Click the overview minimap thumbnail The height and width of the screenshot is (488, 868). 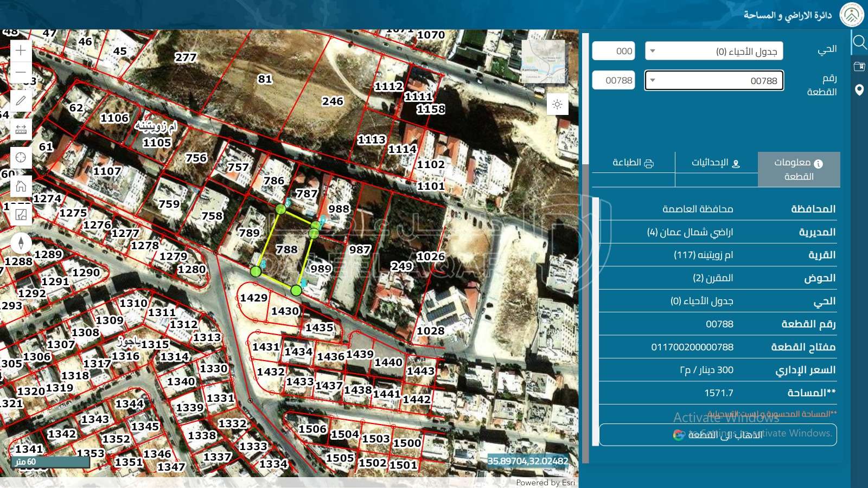pos(543,61)
